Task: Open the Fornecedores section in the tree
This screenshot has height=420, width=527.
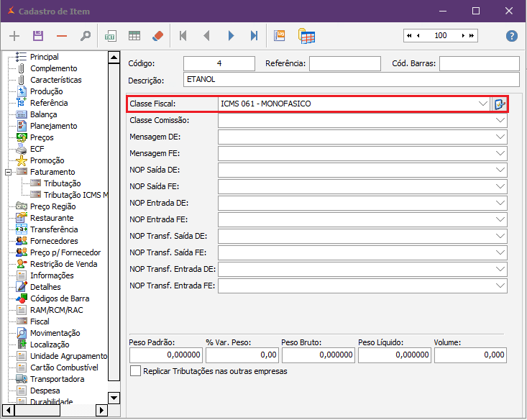Action: pyautogui.click(x=54, y=241)
